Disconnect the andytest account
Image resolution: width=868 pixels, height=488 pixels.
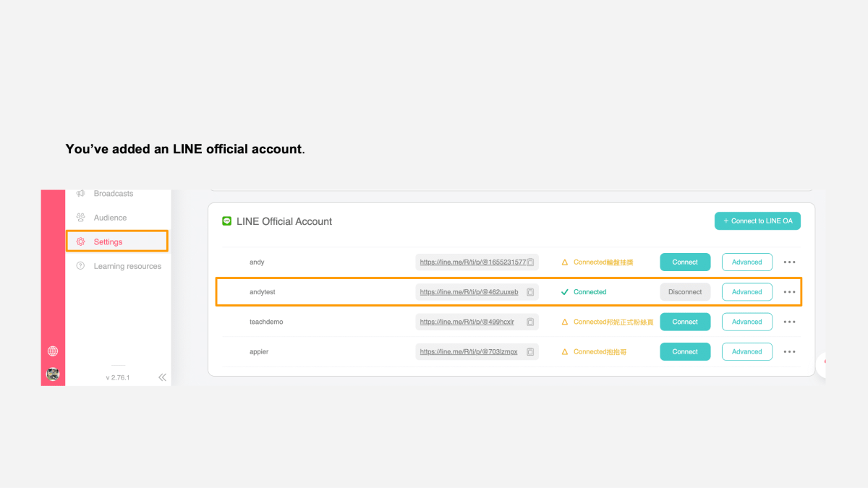(x=685, y=291)
